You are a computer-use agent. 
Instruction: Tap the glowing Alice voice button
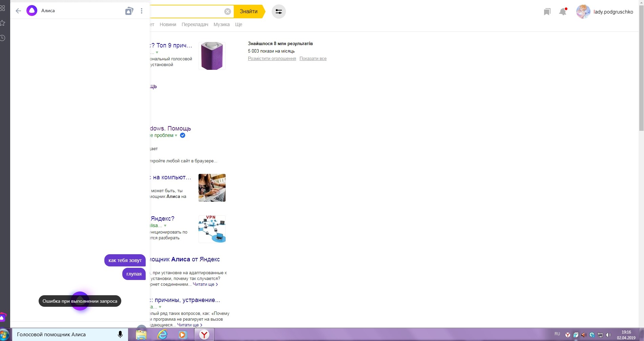coord(80,301)
